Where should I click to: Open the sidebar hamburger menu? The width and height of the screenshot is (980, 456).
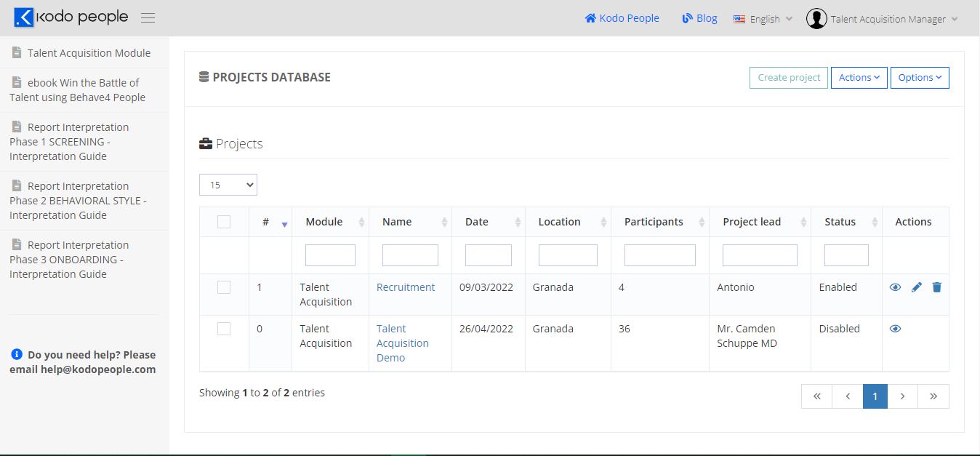pyautogui.click(x=148, y=17)
